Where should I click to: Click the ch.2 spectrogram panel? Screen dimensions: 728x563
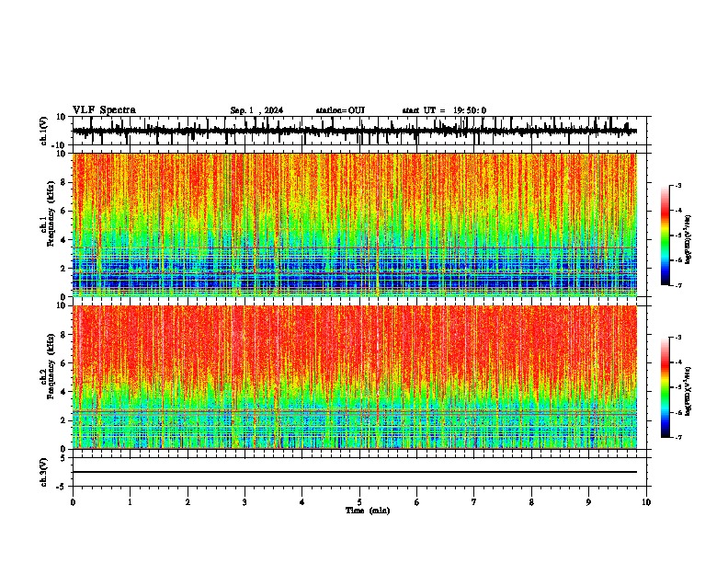click(x=355, y=377)
